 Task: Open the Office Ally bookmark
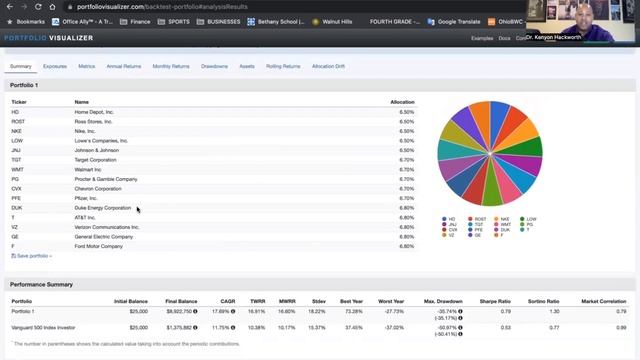pos(82,22)
